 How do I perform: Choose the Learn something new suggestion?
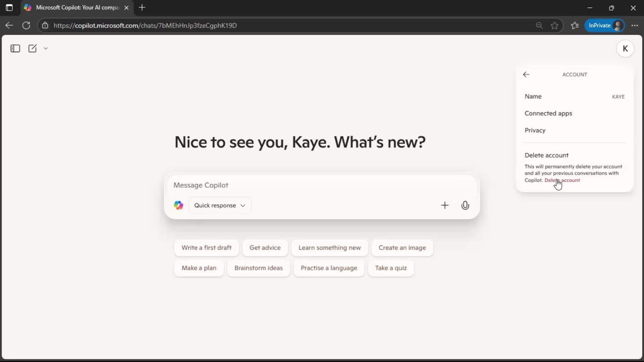click(329, 248)
